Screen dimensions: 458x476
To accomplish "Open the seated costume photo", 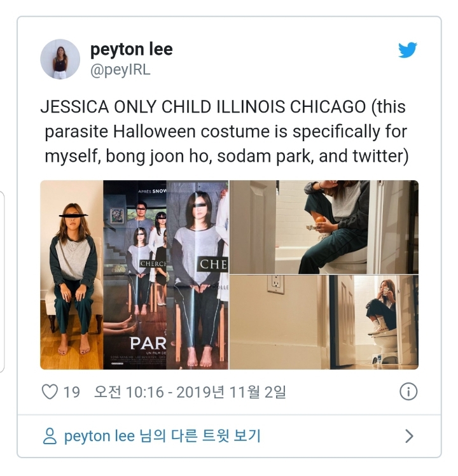I will [x=72, y=275].
